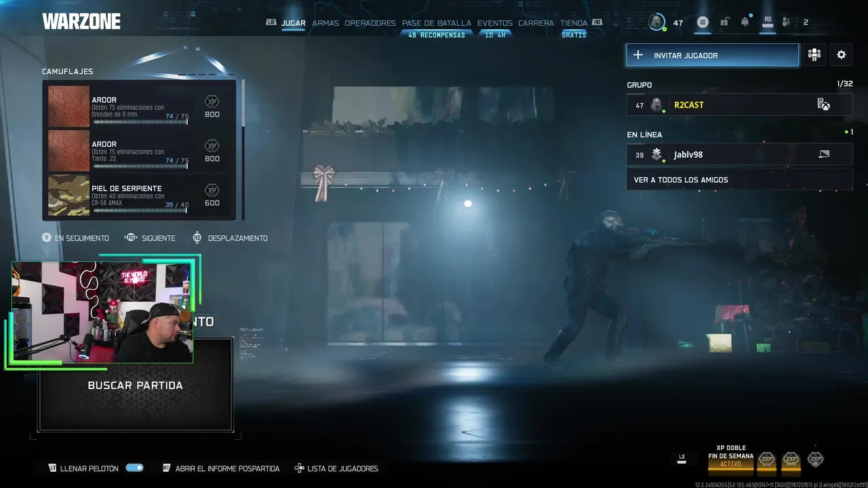868x488 pixels.
Task: Toggle the Llenar Pelotón switch
Action: pyautogui.click(x=134, y=468)
